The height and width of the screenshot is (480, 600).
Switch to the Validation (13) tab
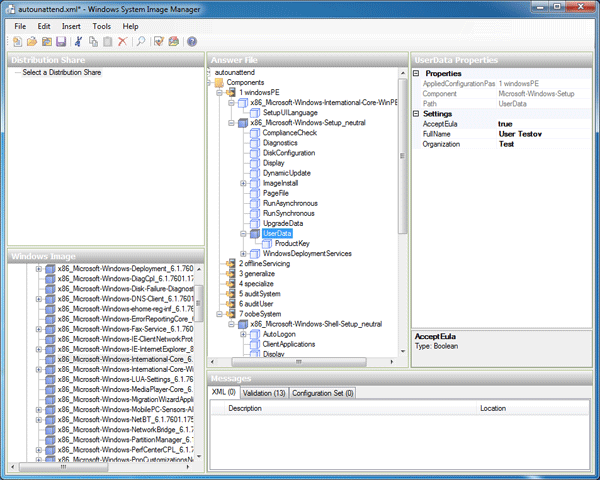[264, 393]
